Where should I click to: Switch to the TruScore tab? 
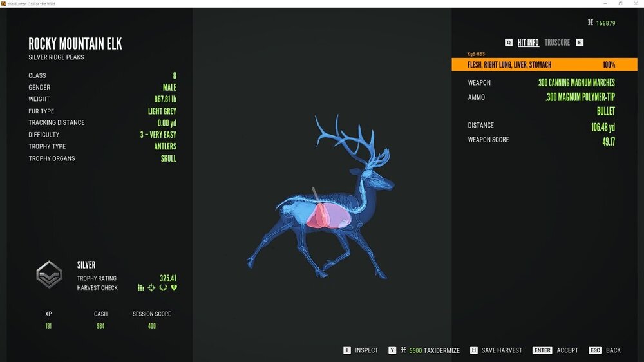[557, 43]
